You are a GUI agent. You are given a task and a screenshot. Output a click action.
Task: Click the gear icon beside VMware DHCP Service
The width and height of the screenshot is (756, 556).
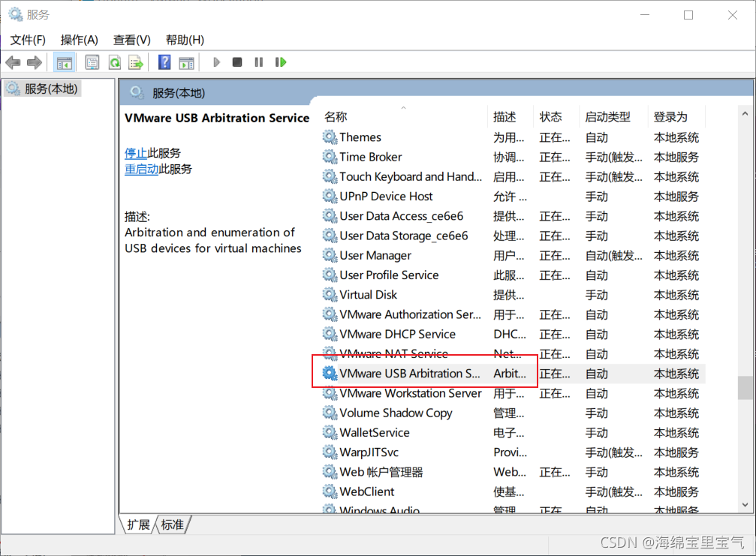pos(330,335)
